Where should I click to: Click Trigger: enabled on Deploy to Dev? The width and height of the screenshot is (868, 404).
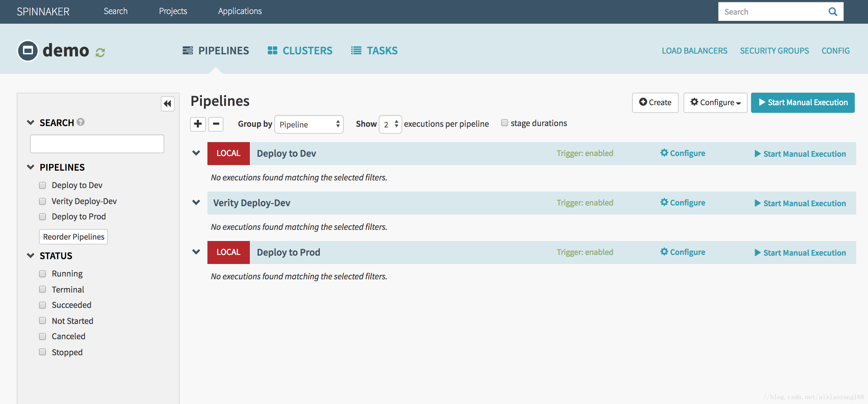585,153
